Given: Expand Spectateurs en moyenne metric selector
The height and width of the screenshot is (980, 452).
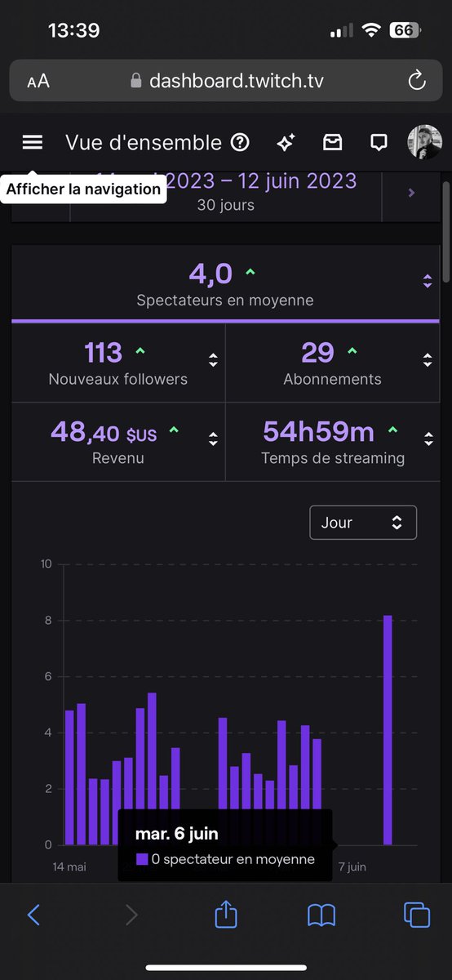Looking at the screenshot, I should point(427,281).
